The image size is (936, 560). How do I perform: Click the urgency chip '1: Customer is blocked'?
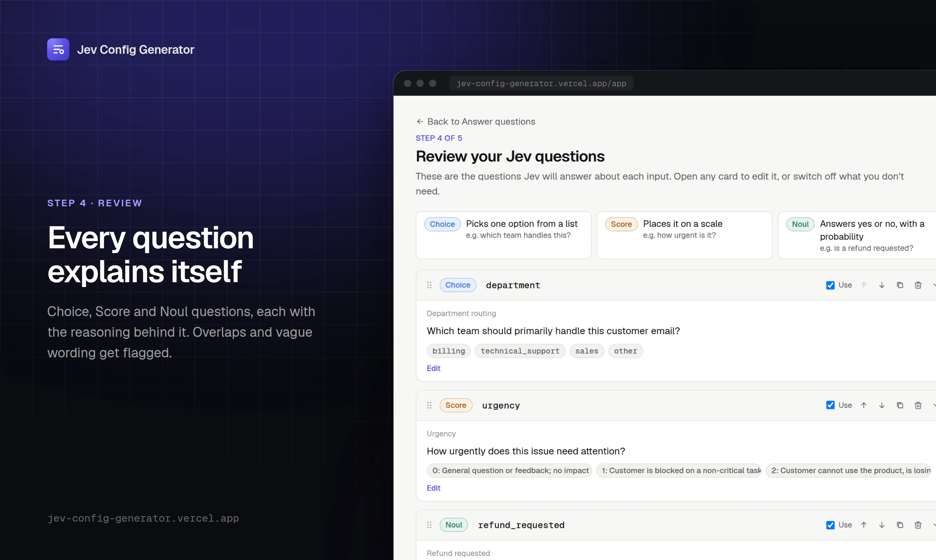point(679,470)
